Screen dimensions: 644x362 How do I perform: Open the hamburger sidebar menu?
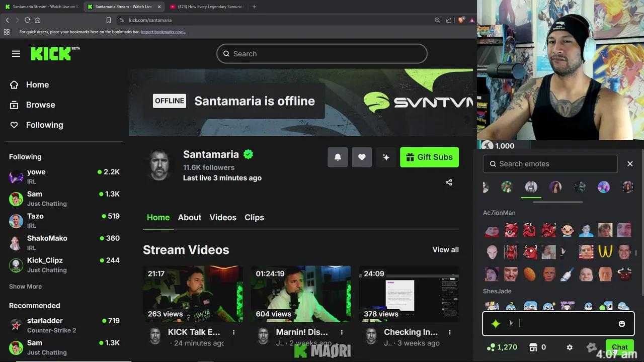[16, 54]
